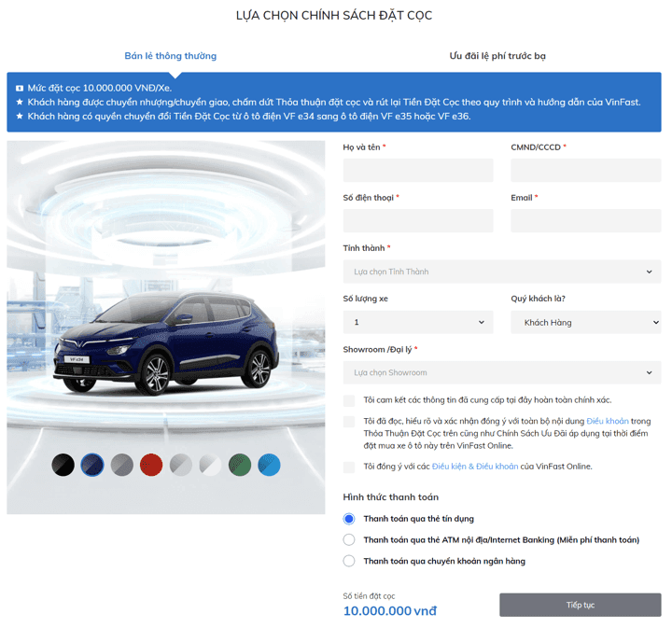The image size is (672, 642).
Task: Select Thanh toán qua thẻ tín dụng
Action: [349, 519]
